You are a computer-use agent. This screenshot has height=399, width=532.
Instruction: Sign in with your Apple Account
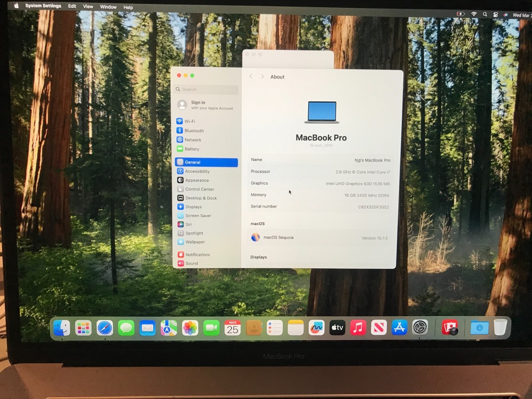206,105
